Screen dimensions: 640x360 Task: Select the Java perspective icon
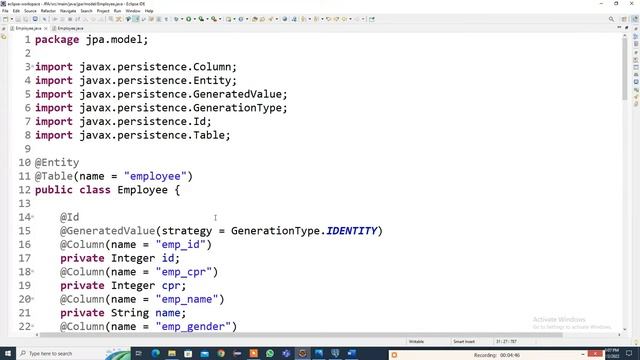[x=635, y=19]
